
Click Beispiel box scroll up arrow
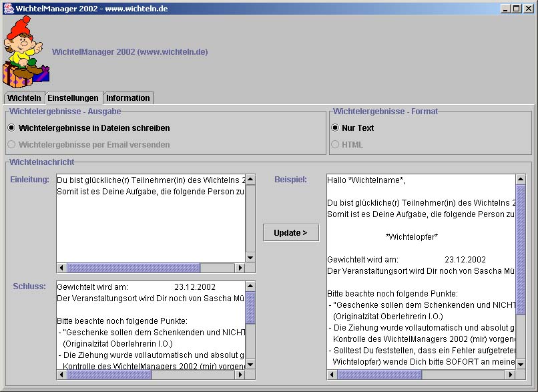pos(521,179)
